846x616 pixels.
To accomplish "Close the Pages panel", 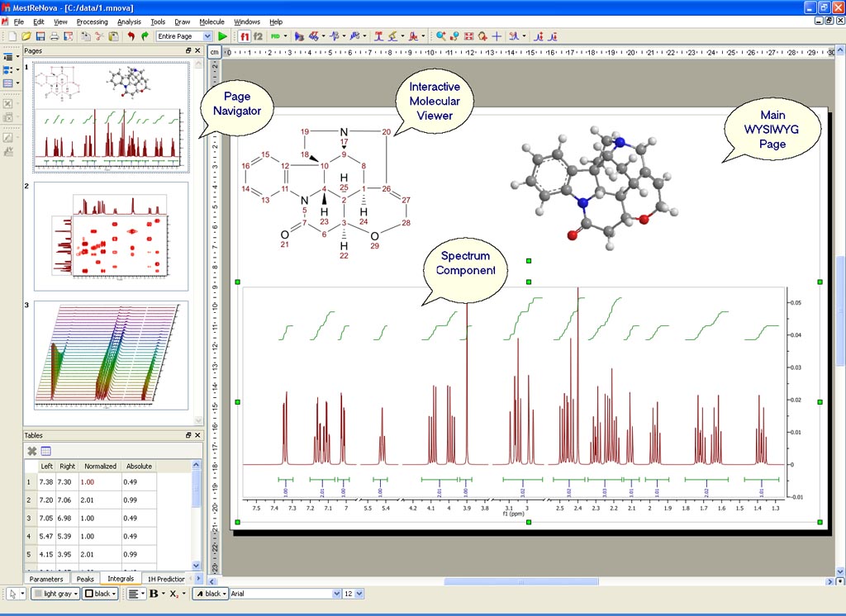I will 197,51.
